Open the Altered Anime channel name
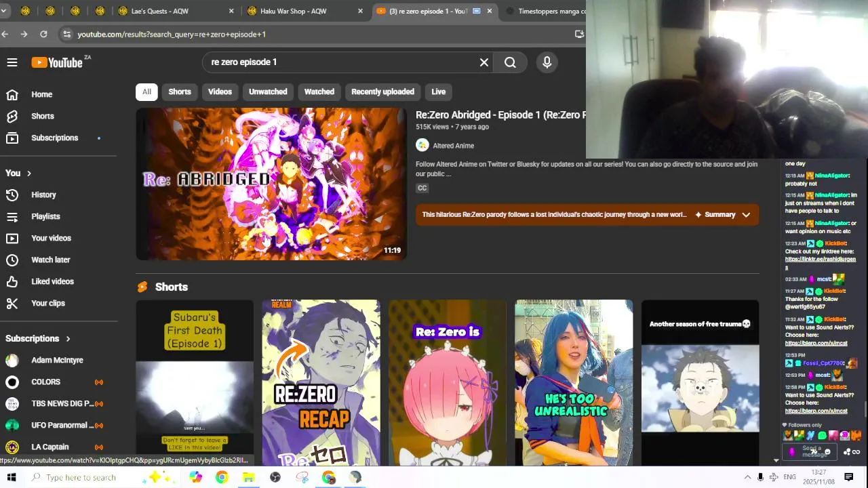The height and width of the screenshot is (488, 868). point(453,146)
